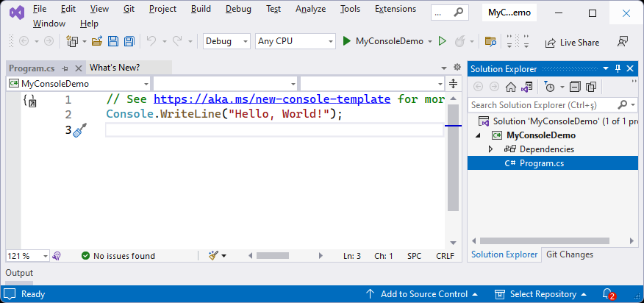Open the Debug configuration dropdown
Viewport: 644px width, 303px height.
[226, 42]
